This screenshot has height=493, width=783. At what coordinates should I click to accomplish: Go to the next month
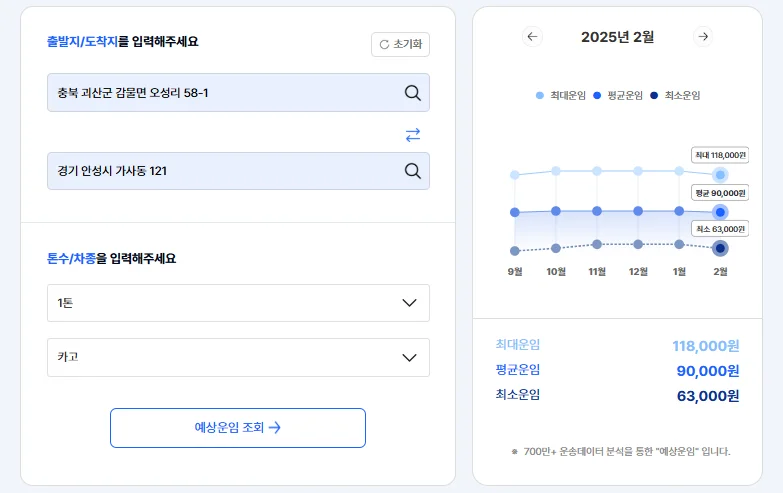click(x=703, y=37)
